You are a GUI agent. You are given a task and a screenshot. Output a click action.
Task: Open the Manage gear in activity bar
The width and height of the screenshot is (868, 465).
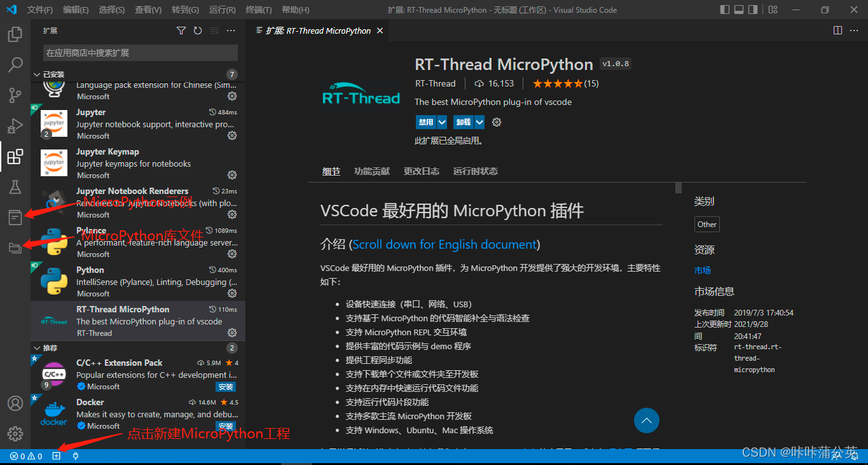15,434
